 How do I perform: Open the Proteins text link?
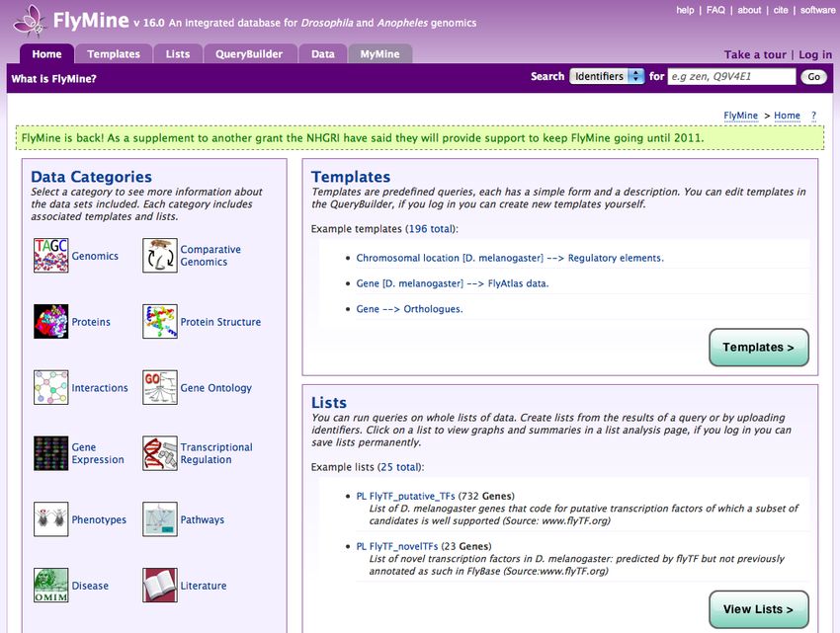click(x=91, y=322)
